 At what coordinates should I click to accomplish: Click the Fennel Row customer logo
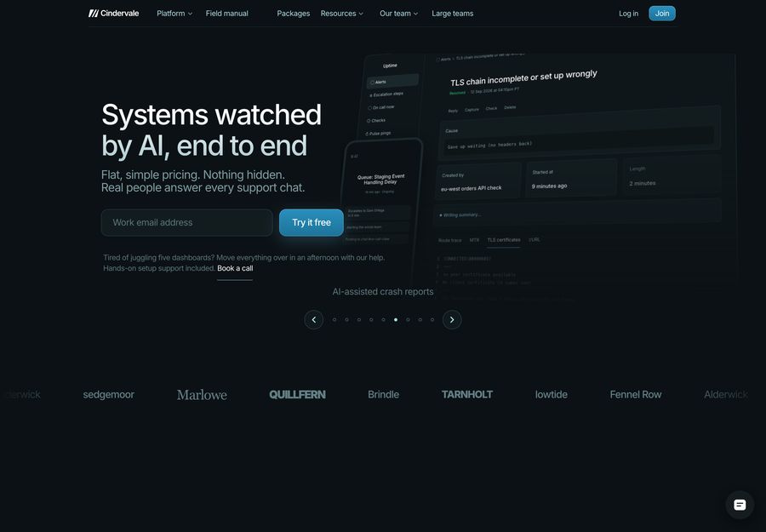coord(636,394)
